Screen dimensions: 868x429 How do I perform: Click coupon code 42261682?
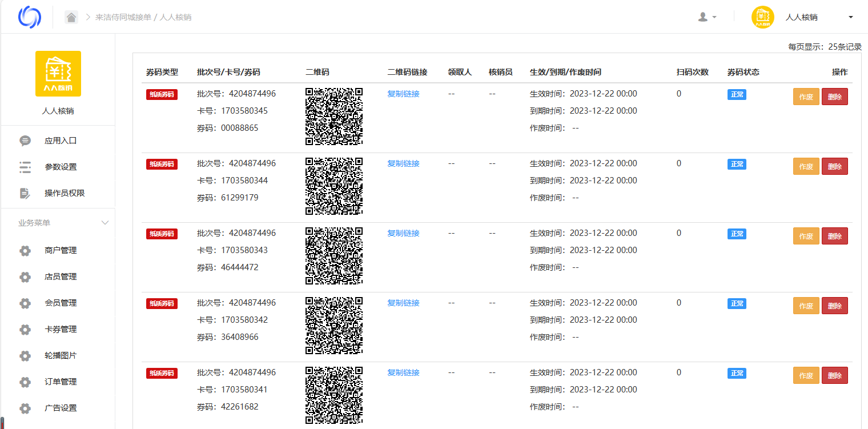240,407
